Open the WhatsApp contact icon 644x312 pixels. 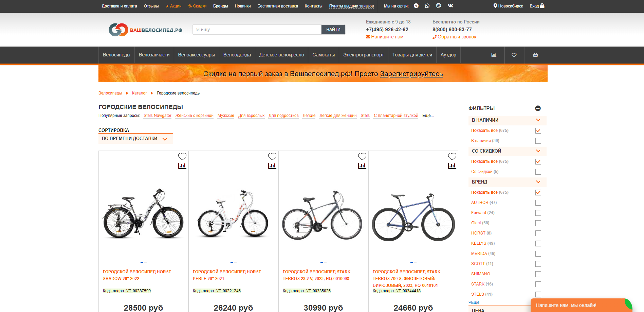tap(427, 6)
